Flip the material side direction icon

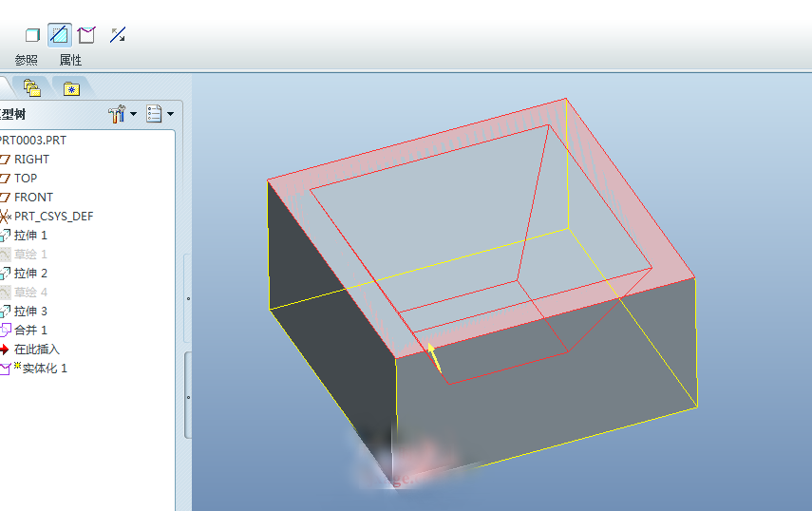[x=118, y=35]
